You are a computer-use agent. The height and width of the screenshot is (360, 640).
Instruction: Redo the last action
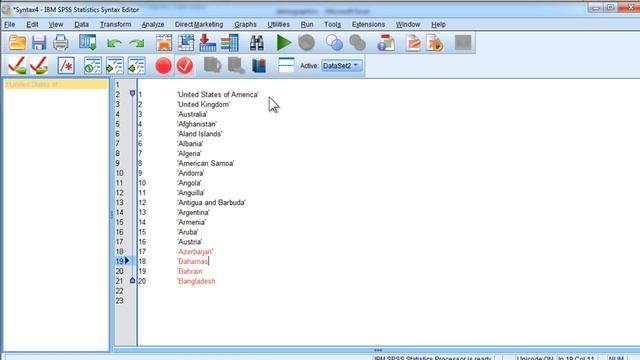137,43
